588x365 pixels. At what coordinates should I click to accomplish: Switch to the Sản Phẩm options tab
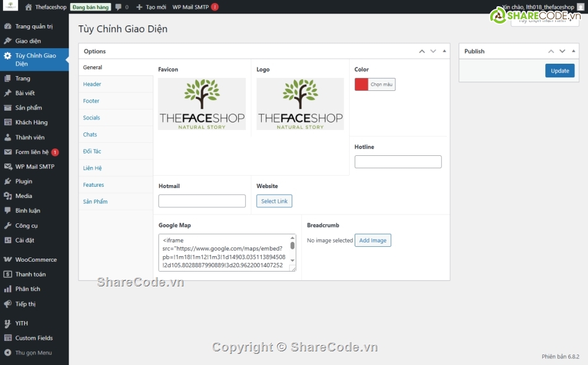point(116,202)
